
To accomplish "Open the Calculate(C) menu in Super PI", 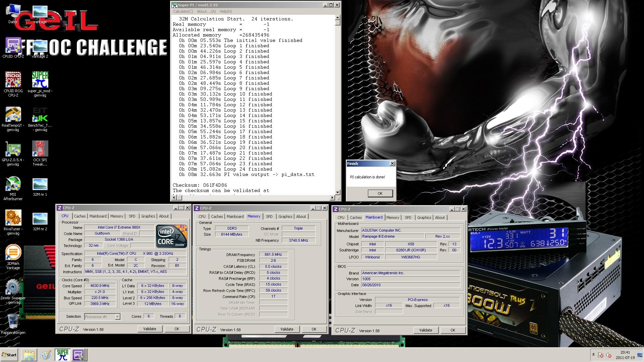I will coord(183,11).
